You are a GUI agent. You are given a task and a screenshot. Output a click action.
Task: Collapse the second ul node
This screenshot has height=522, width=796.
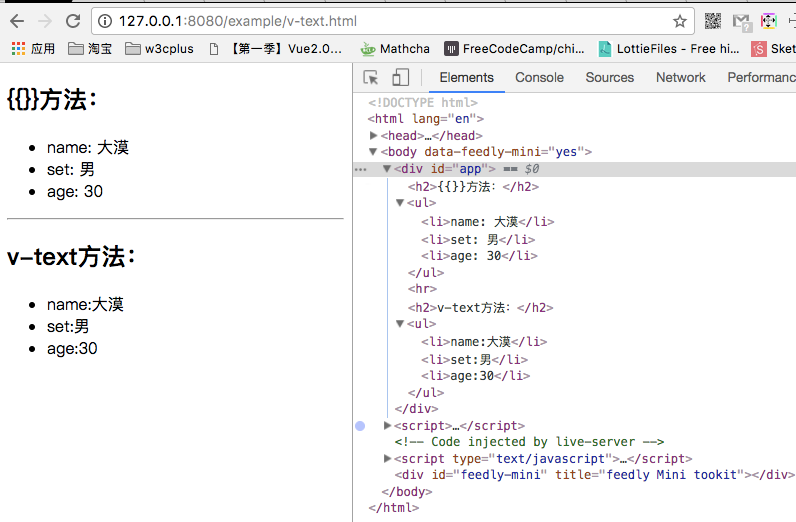click(x=400, y=323)
